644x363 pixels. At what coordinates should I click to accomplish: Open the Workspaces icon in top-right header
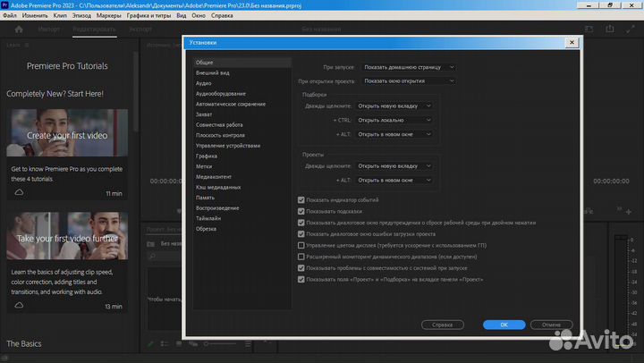pos(589,30)
